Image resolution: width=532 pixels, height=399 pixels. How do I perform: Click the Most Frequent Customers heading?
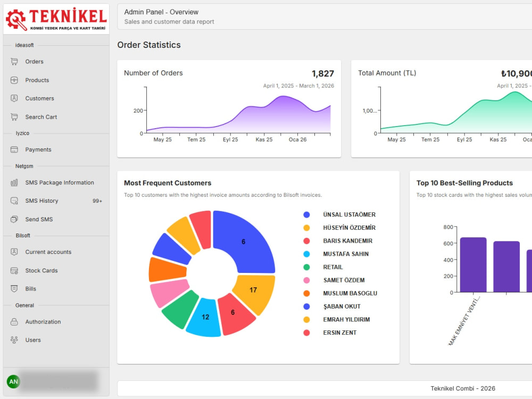tap(168, 183)
